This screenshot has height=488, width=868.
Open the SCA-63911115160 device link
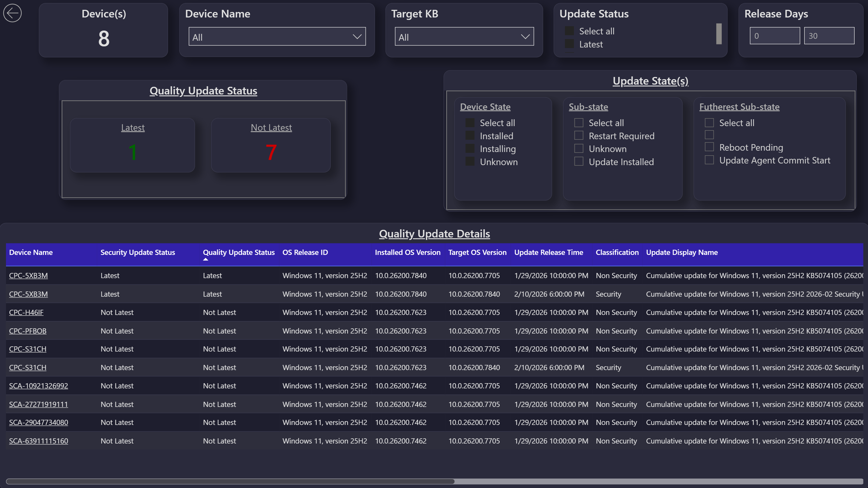(38, 441)
